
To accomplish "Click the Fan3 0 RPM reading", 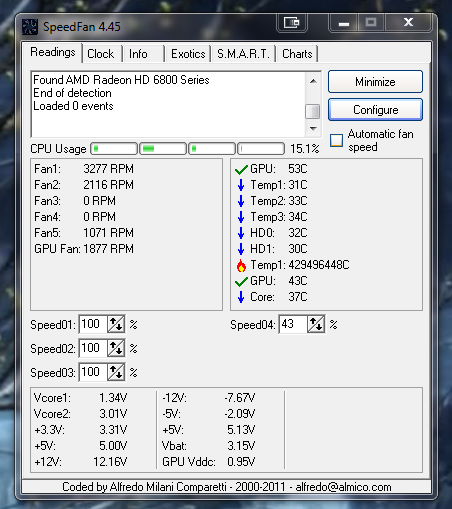I will point(75,201).
